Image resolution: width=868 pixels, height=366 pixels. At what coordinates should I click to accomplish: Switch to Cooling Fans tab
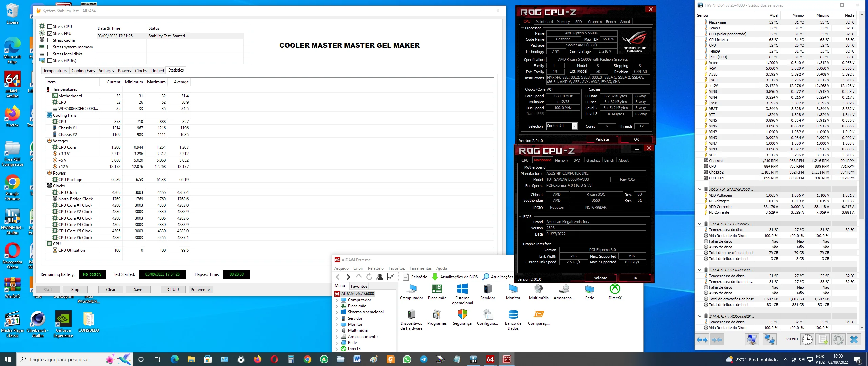click(x=83, y=71)
